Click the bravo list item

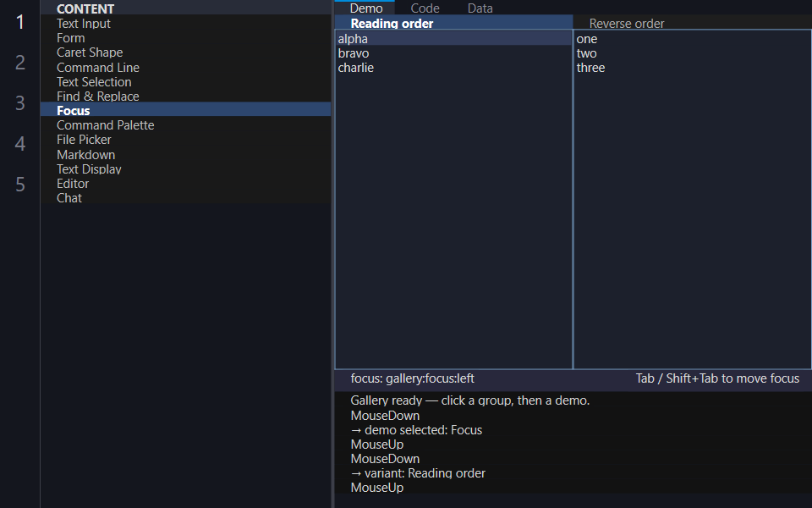(453, 52)
